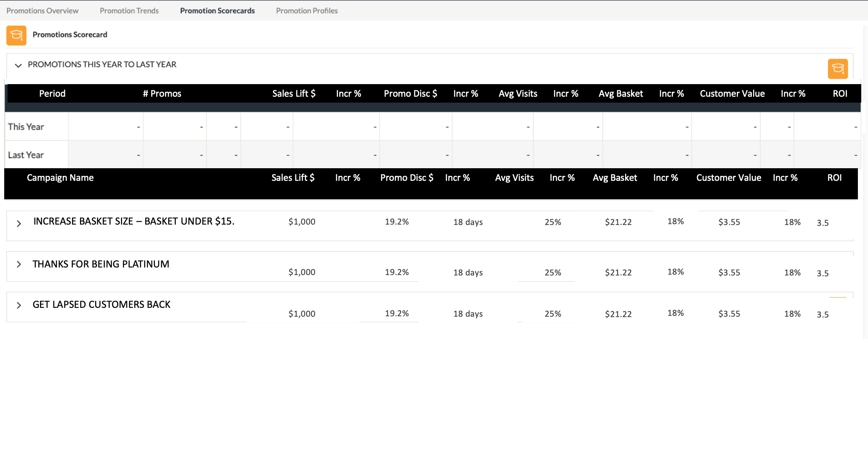Select the This Year row label
The width and height of the screenshot is (868, 450).
tap(26, 127)
